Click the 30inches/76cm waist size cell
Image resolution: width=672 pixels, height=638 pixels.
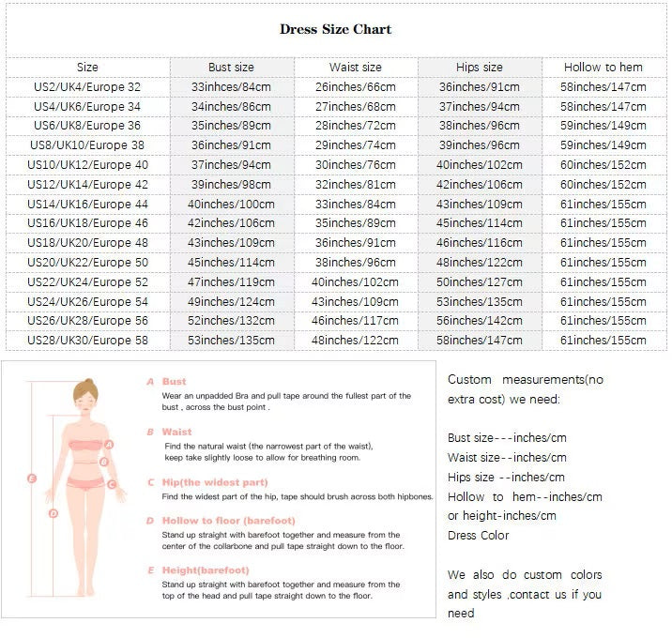click(x=355, y=165)
